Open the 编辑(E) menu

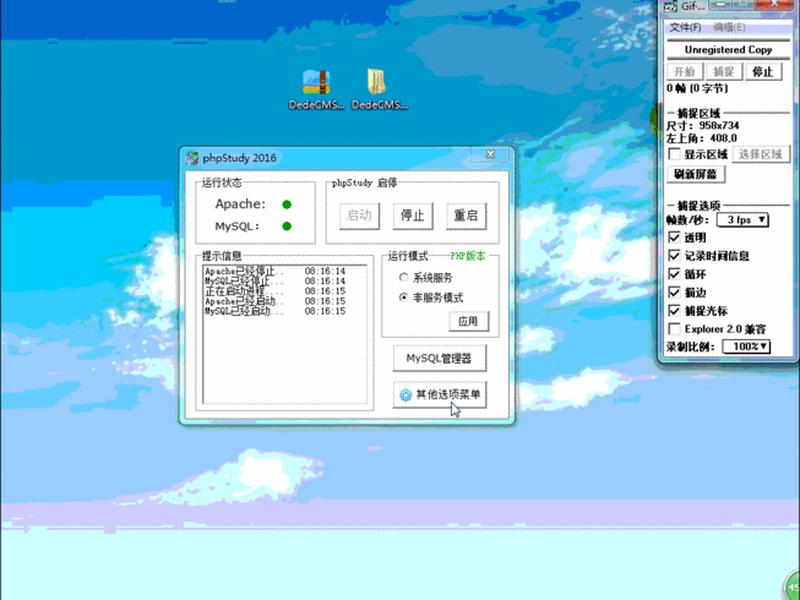pyautogui.click(x=728, y=27)
